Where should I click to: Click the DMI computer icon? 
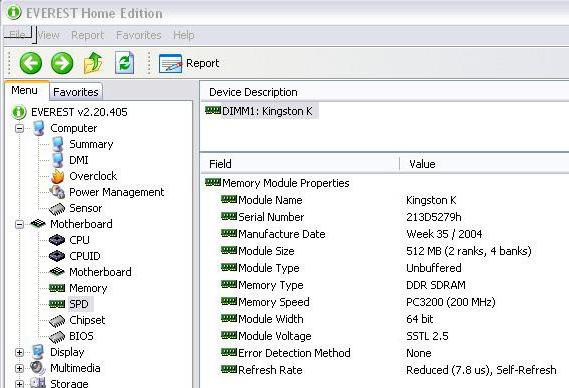pyautogui.click(x=57, y=160)
